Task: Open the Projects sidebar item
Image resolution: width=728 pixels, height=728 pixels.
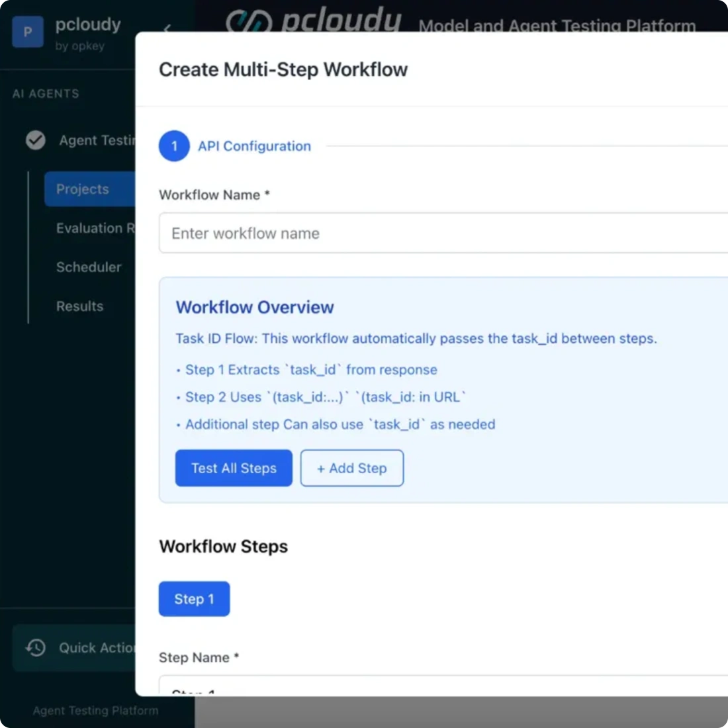Action: [x=89, y=189]
